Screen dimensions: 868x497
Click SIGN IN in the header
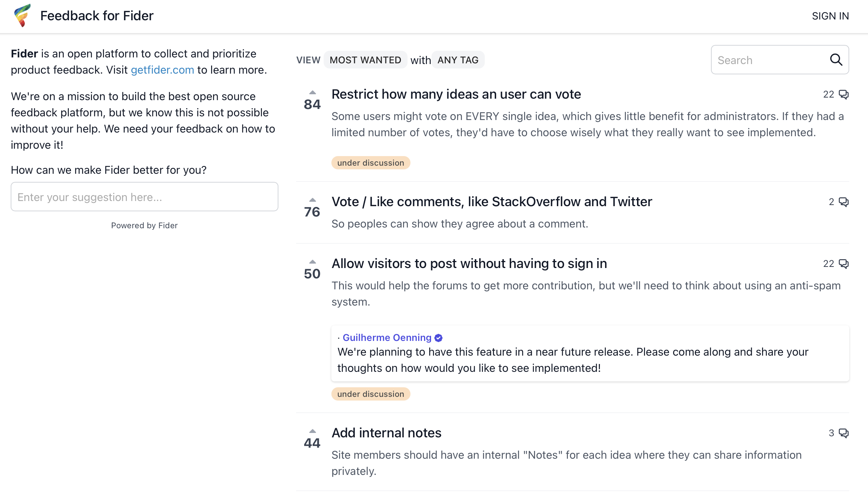tap(830, 16)
